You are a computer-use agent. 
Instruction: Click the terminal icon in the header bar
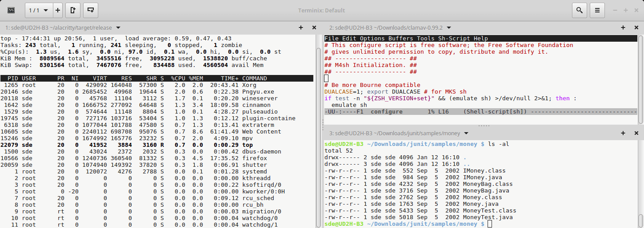[11, 10]
